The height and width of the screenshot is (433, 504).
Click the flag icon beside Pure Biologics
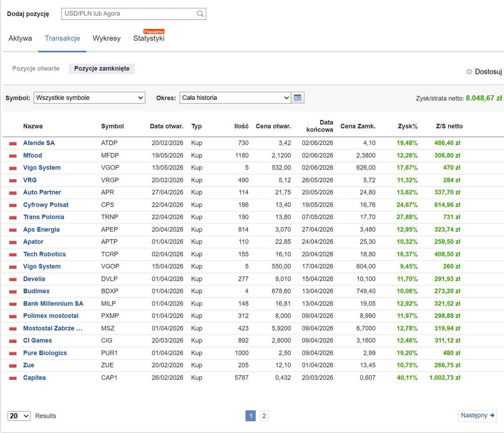[x=13, y=353]
